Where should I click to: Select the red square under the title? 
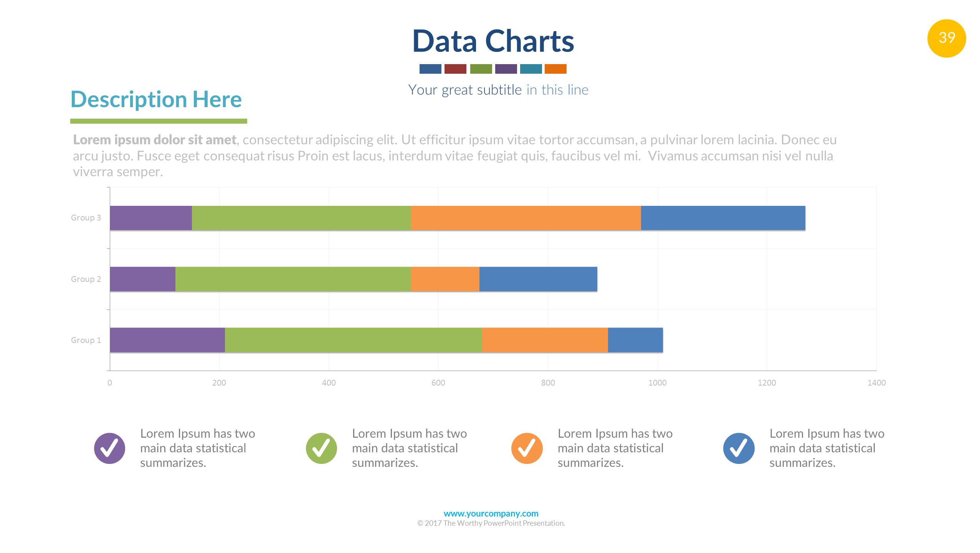(455, 69)
